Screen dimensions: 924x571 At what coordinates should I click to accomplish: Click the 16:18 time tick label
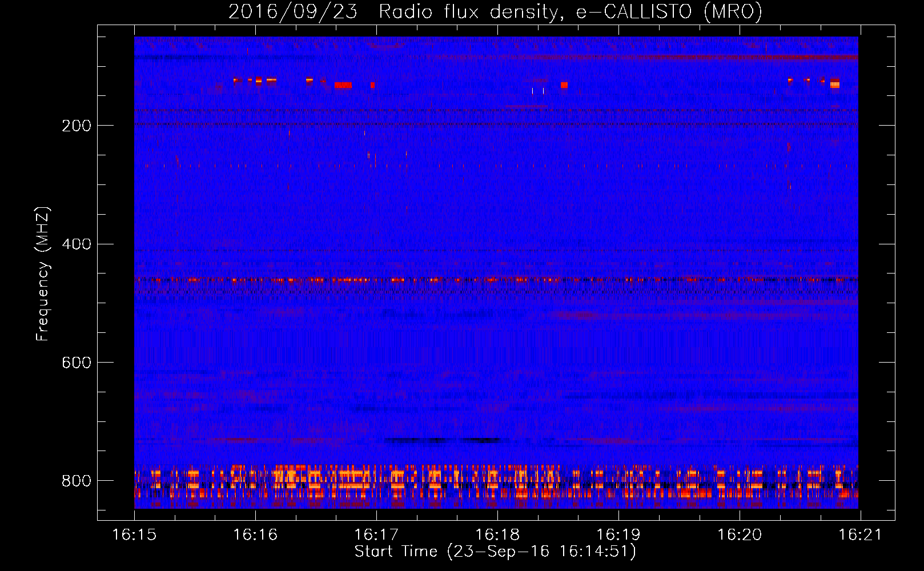click(x=497, y=534)
